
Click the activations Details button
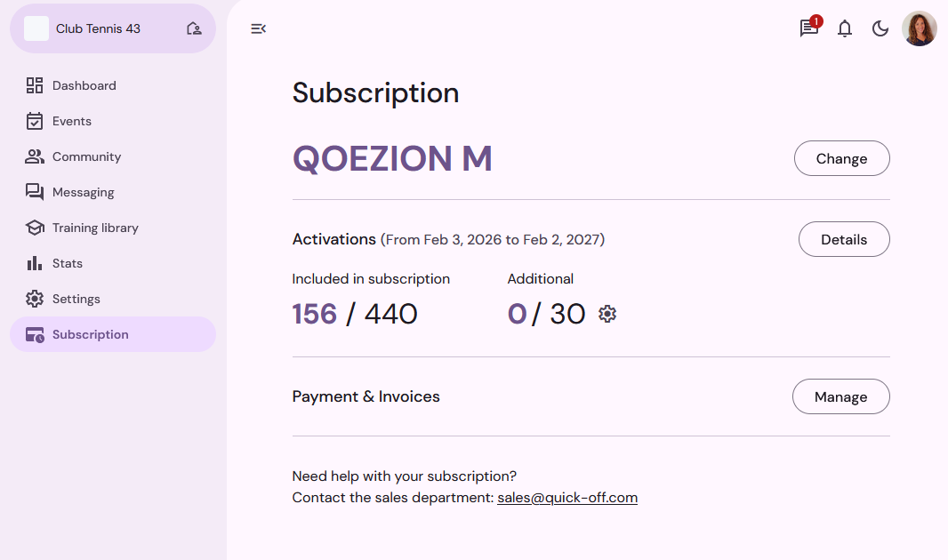[844, 239]
